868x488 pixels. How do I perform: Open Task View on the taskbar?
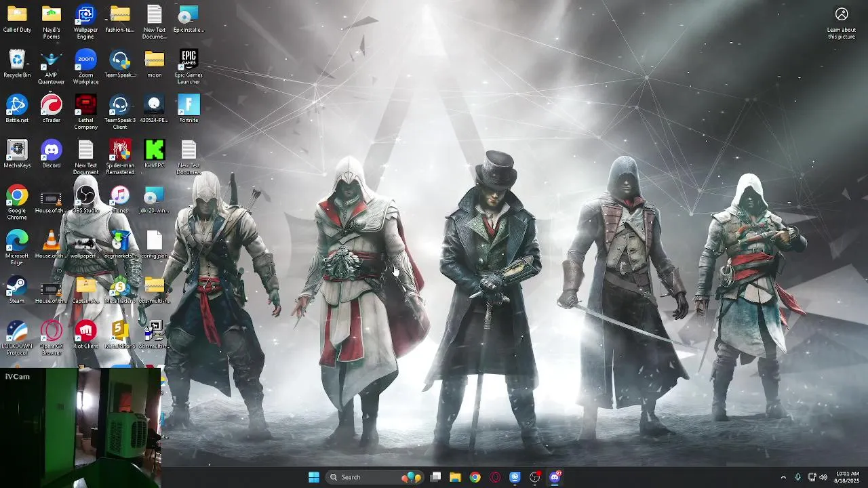[436, 477]
